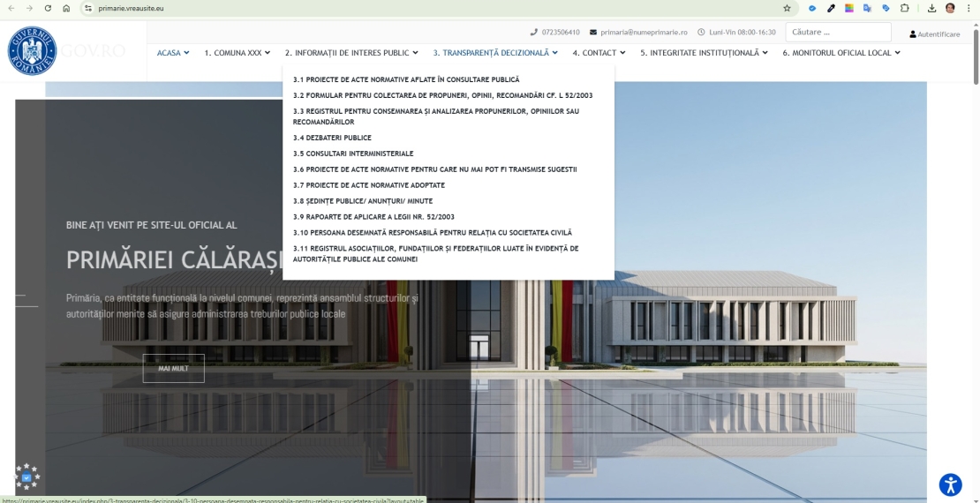Expand 5. Integritate Instituțională menu
Viewport: 980px width, 503px height.
tap(703, 53)
